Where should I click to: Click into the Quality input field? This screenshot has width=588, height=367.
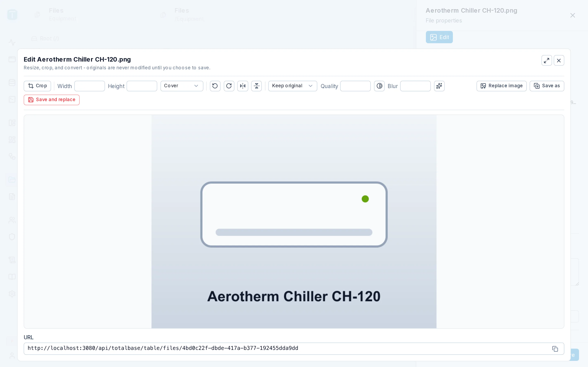point(355,86)
